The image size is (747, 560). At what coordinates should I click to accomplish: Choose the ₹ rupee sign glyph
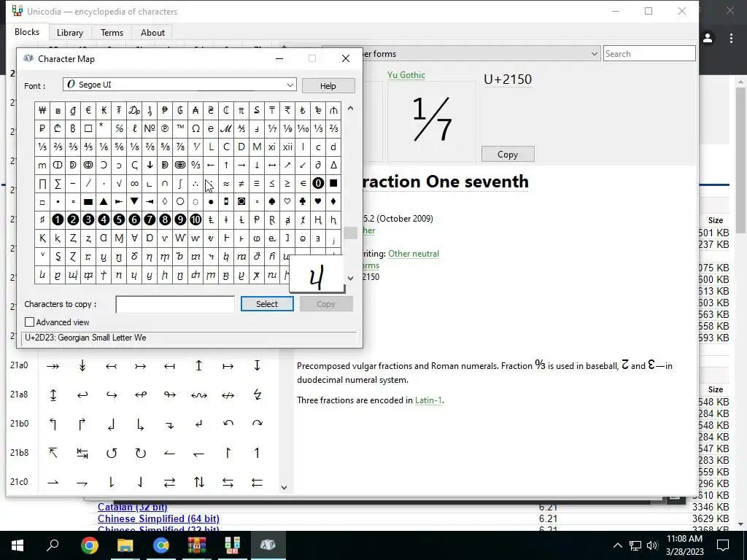(x=287, y=110)
